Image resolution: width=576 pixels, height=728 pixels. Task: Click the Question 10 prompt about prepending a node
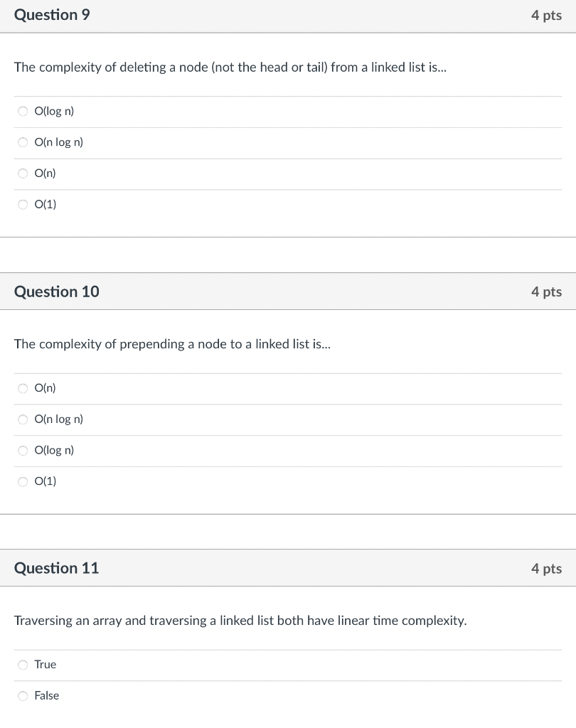click(172, 344)
